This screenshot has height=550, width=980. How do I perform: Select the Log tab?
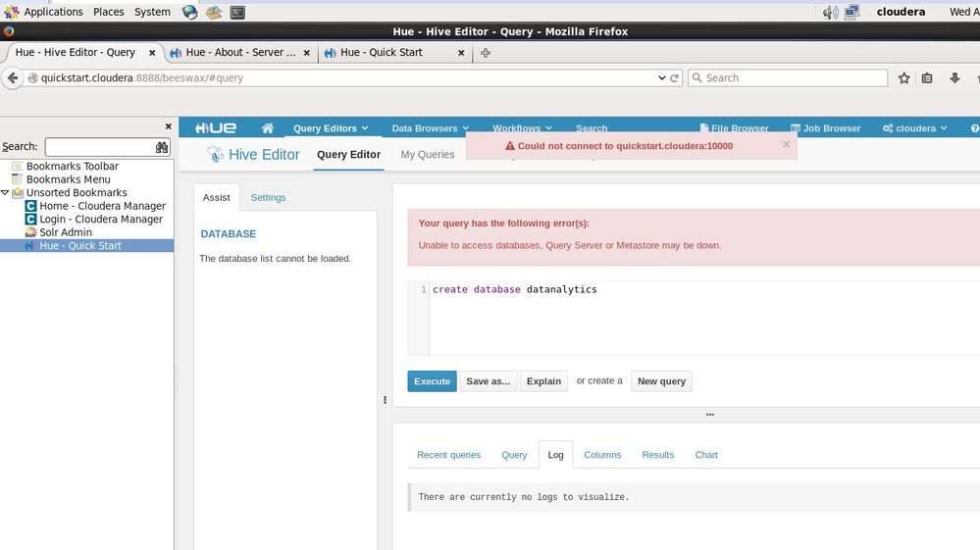click(555, 455)
